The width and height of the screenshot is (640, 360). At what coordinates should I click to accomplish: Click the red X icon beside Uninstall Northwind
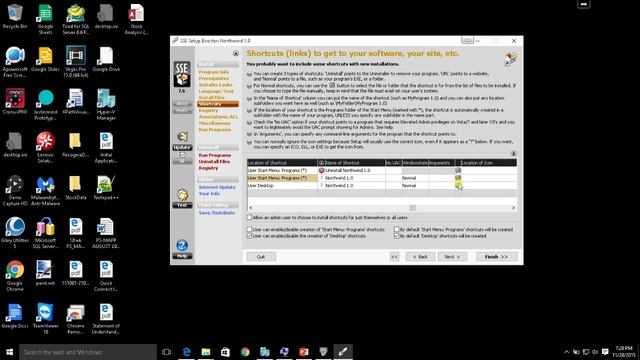321,170
